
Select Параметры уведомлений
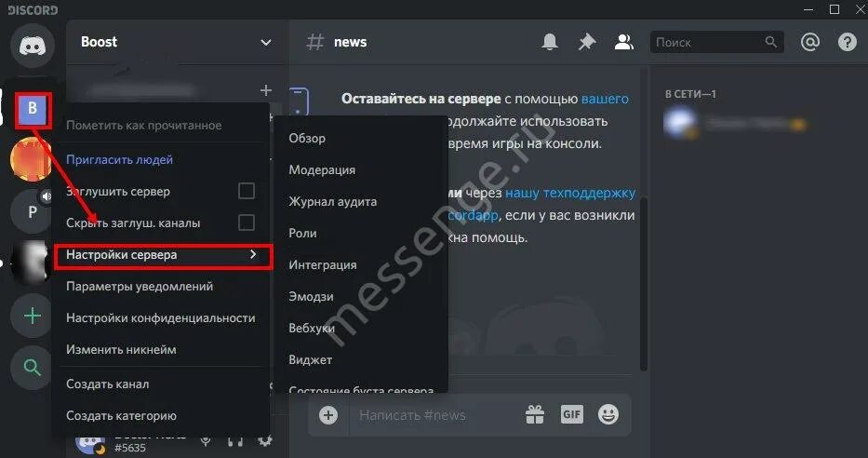coord(140,287)
